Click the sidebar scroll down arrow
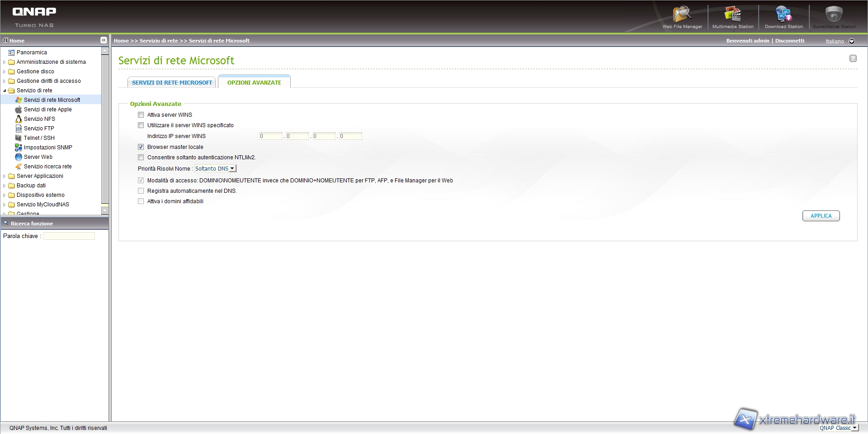Viewport: 868px width, 434px height. tap(105, 210)
